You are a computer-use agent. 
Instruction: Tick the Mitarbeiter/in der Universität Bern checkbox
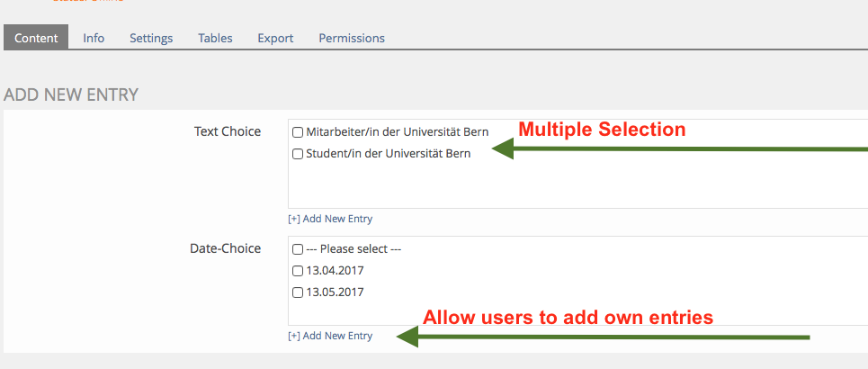click(x=298, y=132)
